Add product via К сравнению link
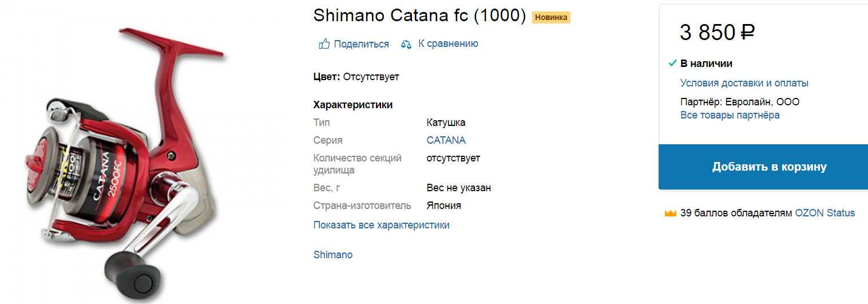The width and height of the screenshot is (868, 304). (x=448, y=44)
